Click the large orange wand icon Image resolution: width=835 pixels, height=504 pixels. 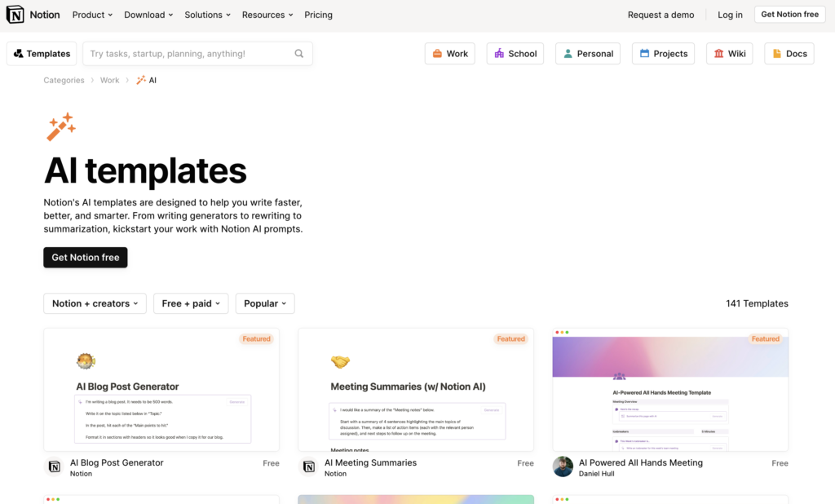(x=60, y=126)
